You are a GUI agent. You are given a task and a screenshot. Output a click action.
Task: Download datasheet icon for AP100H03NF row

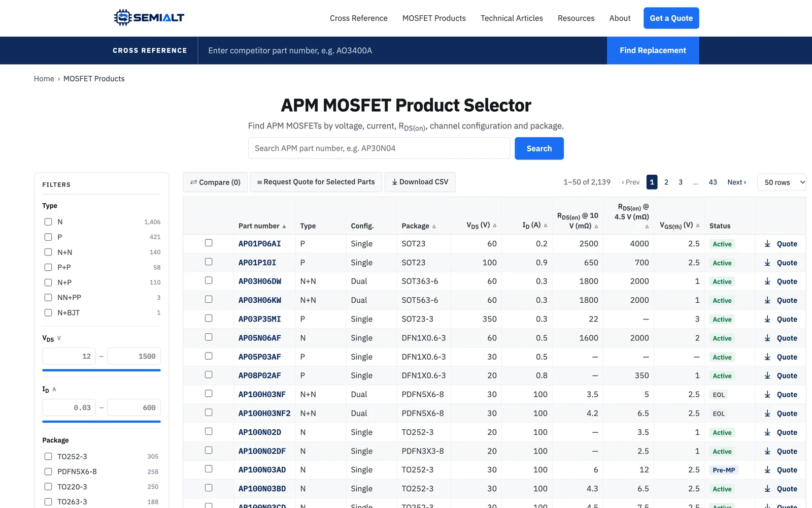[x=767, y=395]
